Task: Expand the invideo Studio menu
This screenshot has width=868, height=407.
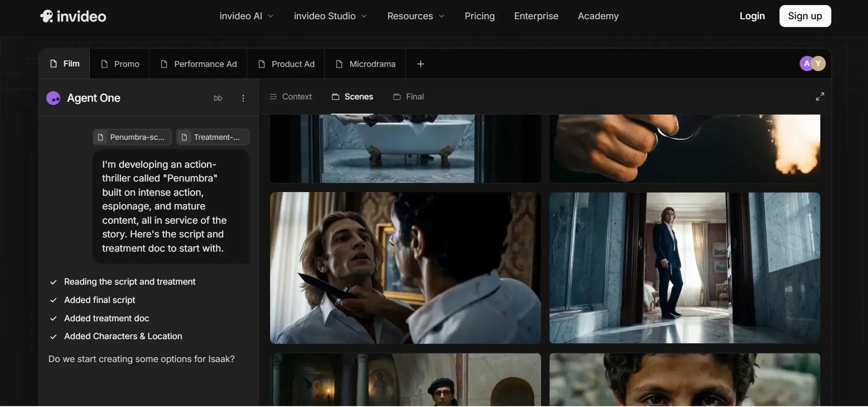Action: (x=330, y=16)
